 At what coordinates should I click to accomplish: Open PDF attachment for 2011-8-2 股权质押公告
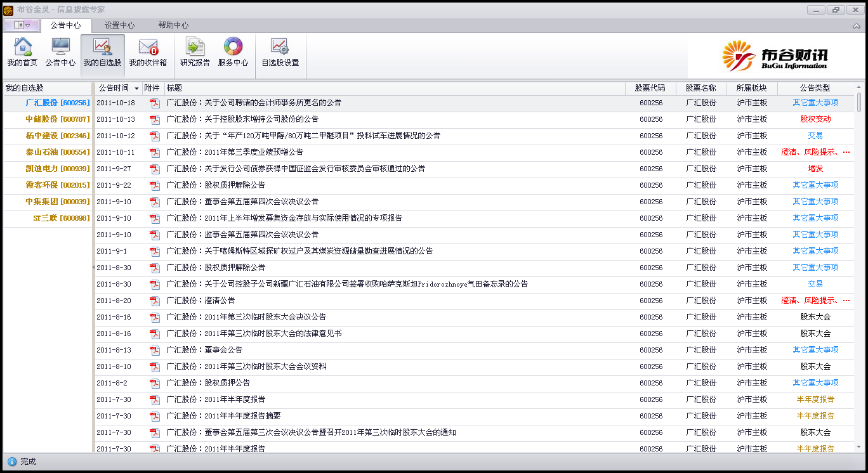[155, 383]
